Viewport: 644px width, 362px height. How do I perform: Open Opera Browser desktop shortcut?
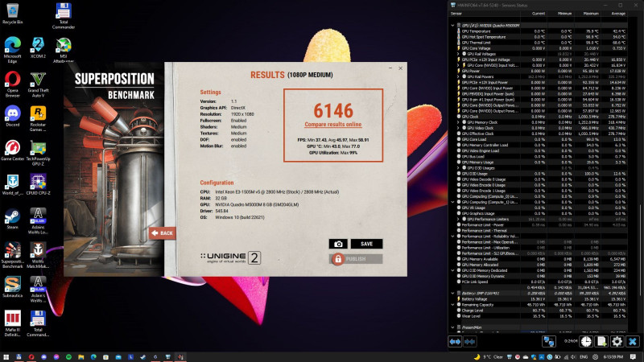click(12, 84)
